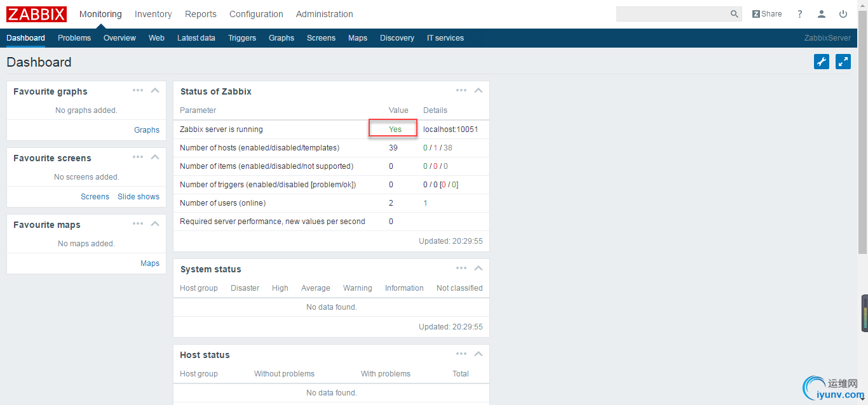Open Status of Zabbix options menu
868x405 pixels.
(x=461, y=90)
